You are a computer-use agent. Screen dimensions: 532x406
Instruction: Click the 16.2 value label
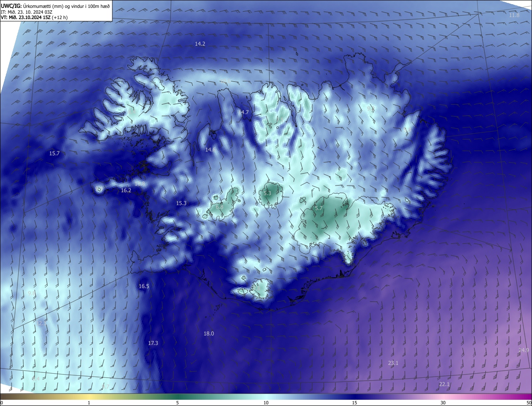[126, 191]
